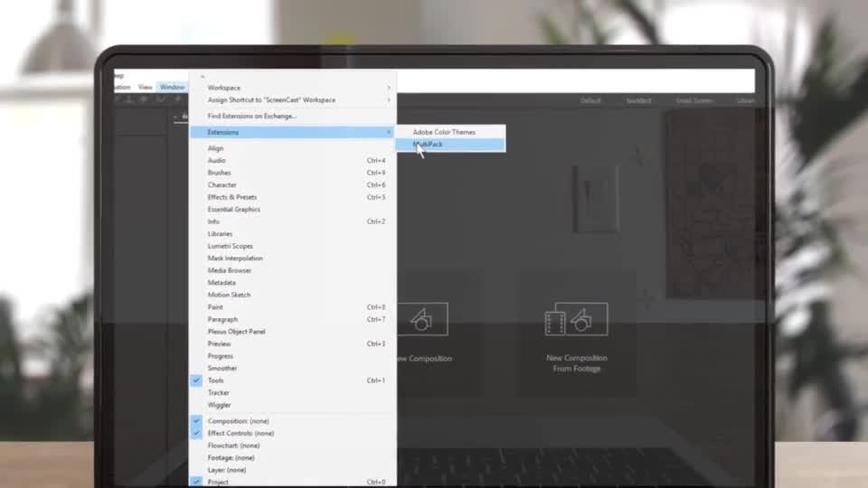Open the Extensions submenu

pyautogui.click(x=223, y=132)
